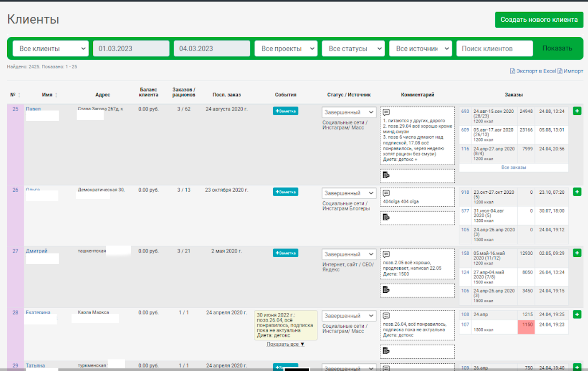Open the Все клиенты dropdown
The width and height of the screenshot is (588, 371).
click(51, 48)
